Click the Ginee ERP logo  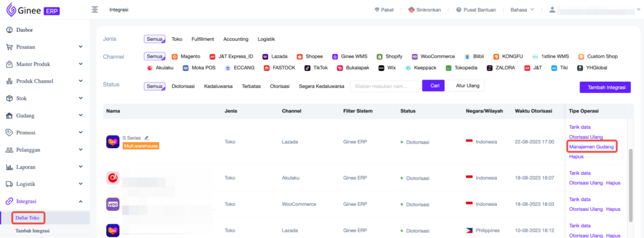tap(33, 10)
